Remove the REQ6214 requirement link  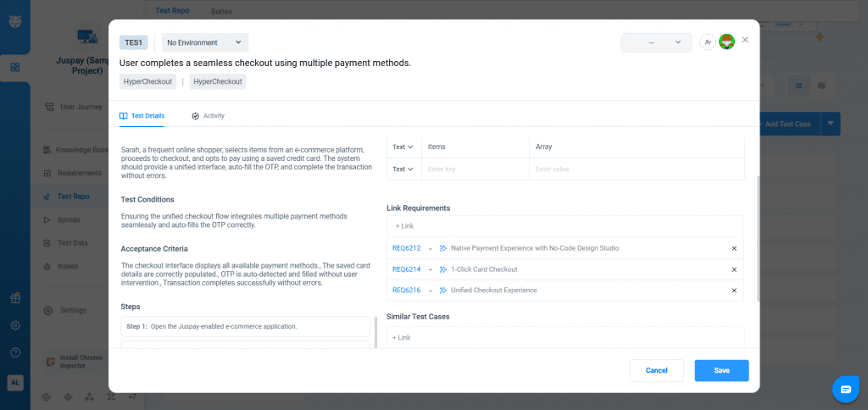click(734, 269)
